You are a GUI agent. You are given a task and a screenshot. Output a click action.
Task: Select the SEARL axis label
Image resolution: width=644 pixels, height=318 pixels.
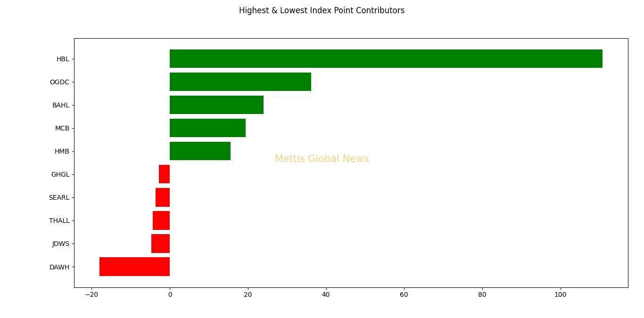(x=59, y=197)
